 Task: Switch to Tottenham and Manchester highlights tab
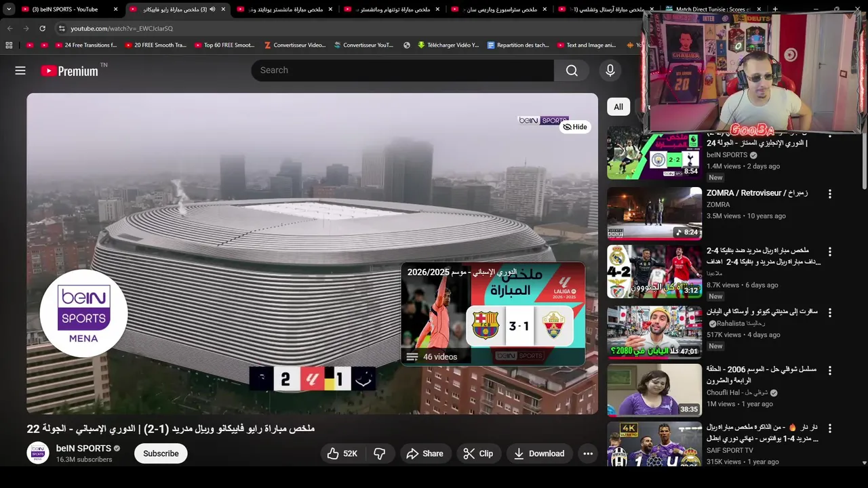tap(391, 9)
